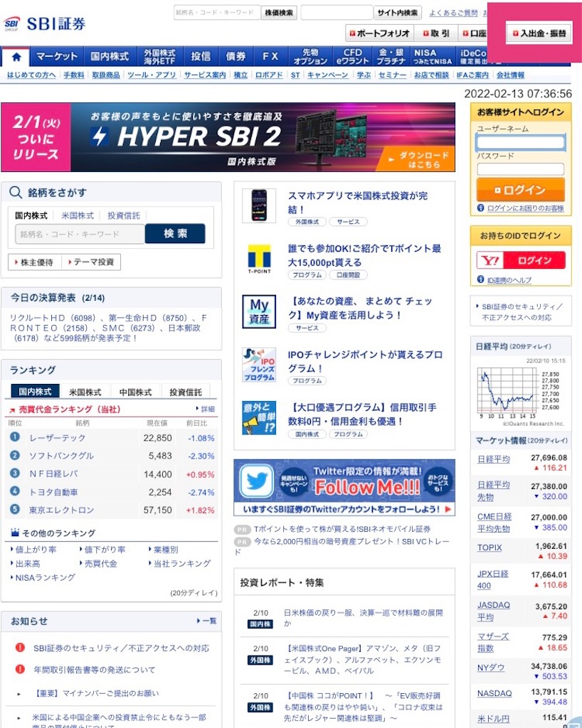Switch to 中国株式 ranking tab
This screenshot has width=582, height=728.
coord(136,392)
